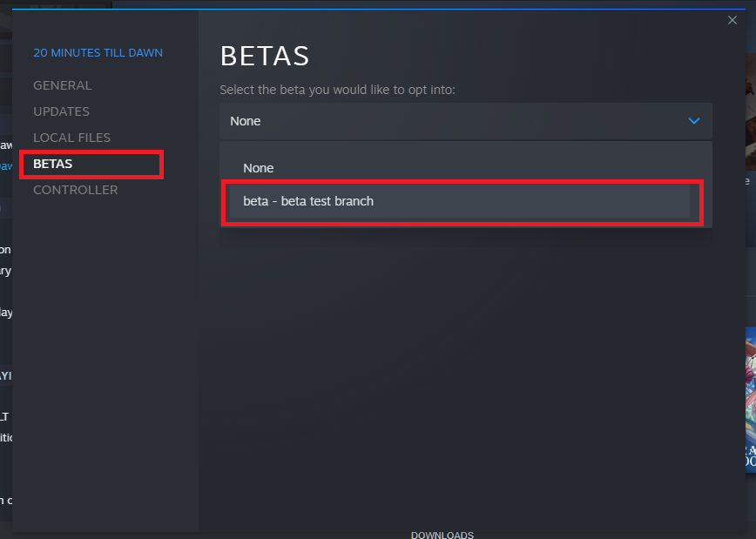Click the beta selection box showing None
The height and width of the screenshot is (539, 756).
click(x=466, y=121)
